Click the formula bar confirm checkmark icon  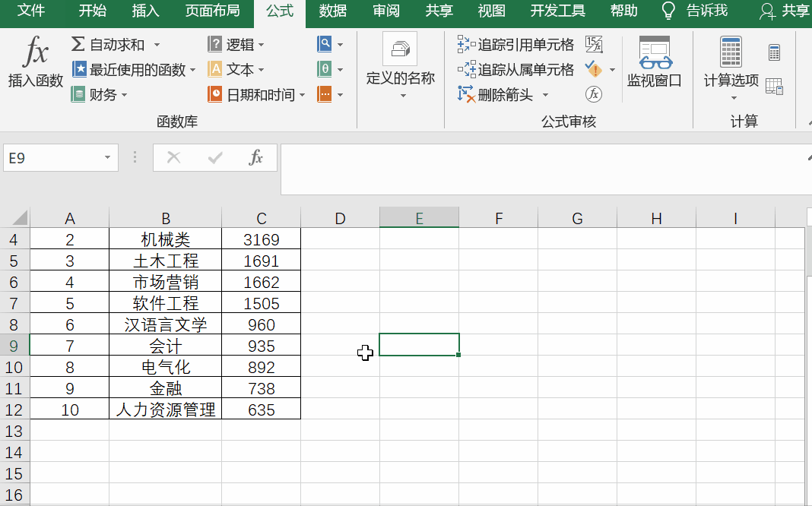(x=215, y=157)
